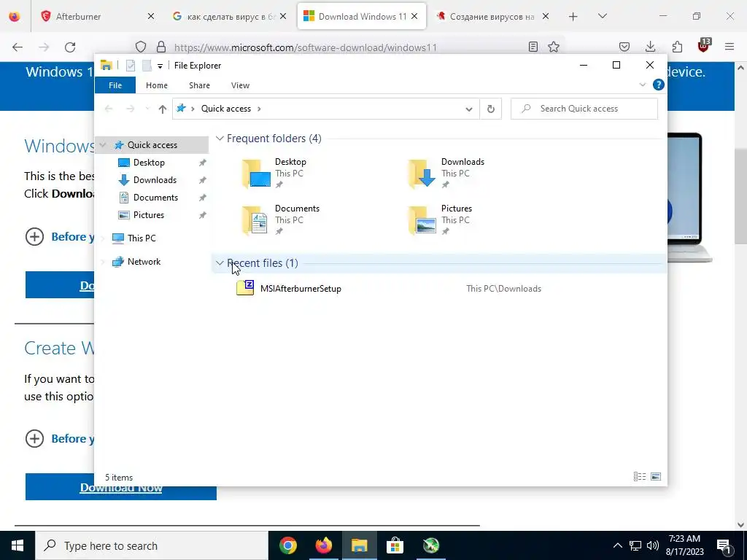747x560 pixels.
Task: Expand the This PC tree node
Action: (x=103, y=238)
